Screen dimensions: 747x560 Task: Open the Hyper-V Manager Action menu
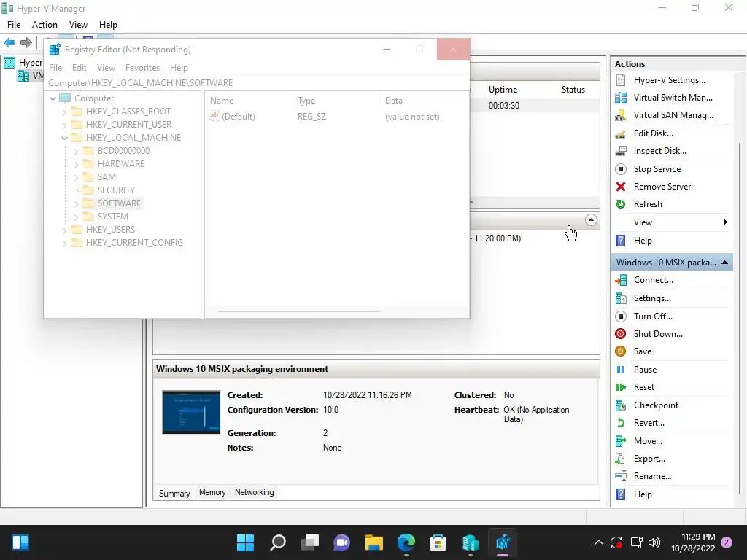point(44,25)
